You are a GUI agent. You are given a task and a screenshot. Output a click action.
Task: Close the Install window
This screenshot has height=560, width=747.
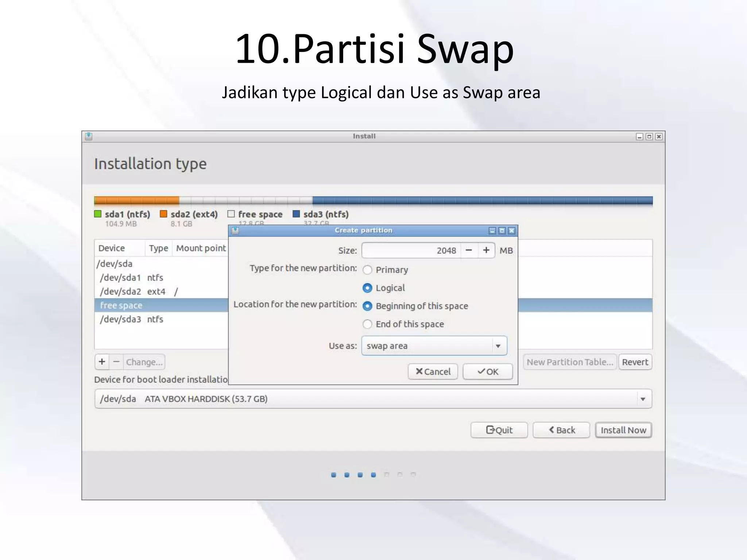[659, 136]
